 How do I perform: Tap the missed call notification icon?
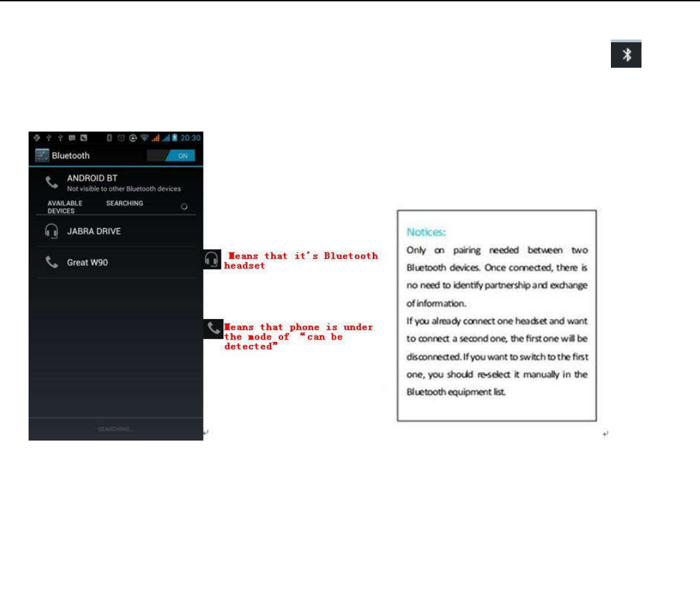[84, 138]
